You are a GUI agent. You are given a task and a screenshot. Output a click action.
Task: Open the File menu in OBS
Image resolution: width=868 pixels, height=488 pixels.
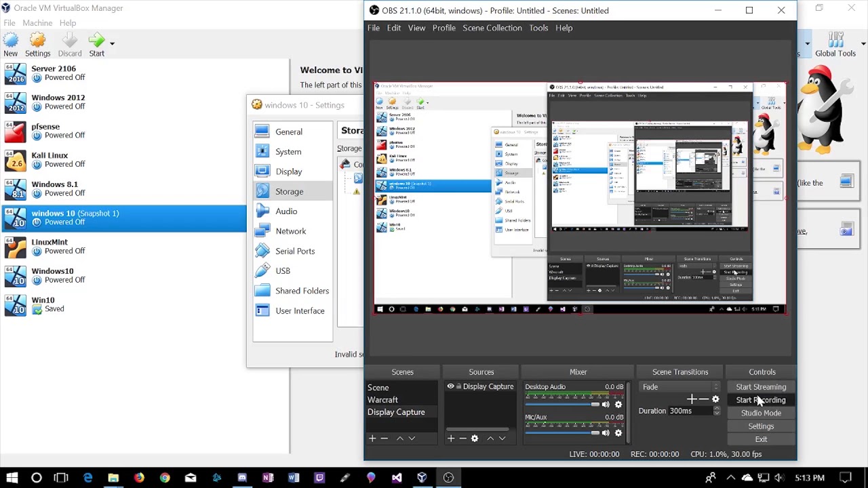374,28
